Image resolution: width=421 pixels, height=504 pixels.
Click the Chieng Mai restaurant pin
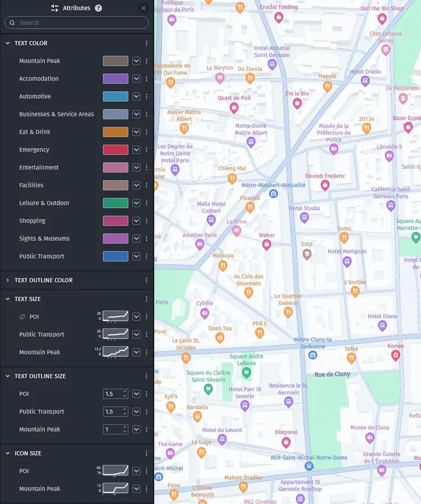tap(232, 178)
